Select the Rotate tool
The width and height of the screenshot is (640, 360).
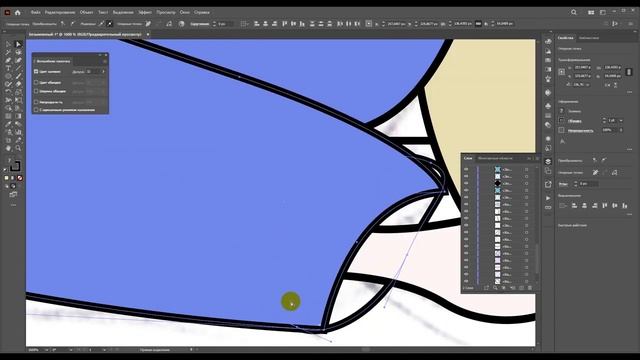[x=8, y=92]
